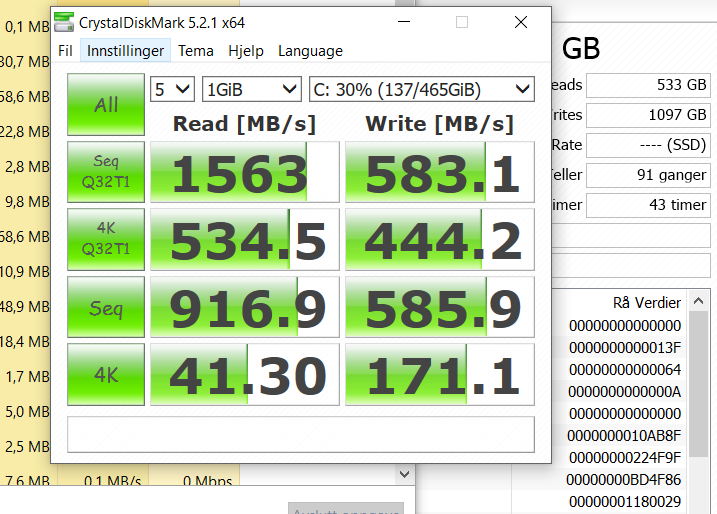
Task: Click 2,8 MB in the background list
Action: point(27,167)
